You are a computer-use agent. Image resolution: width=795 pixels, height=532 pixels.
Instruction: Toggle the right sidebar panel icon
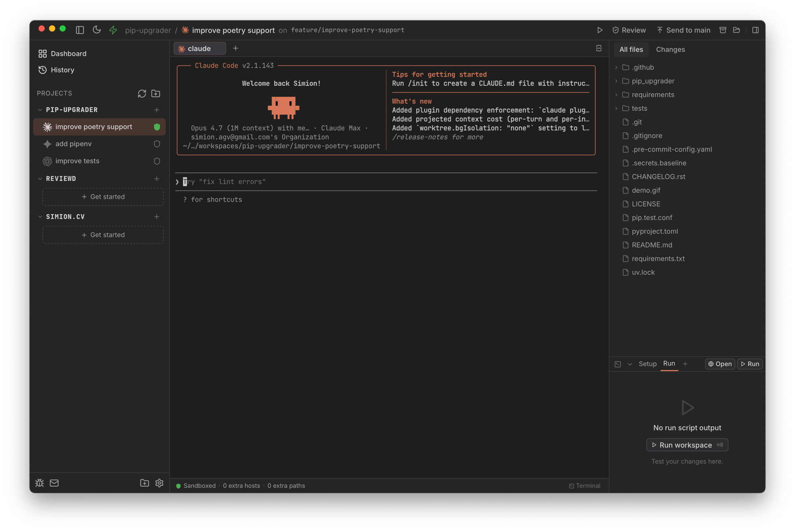[x=756, y=30]
